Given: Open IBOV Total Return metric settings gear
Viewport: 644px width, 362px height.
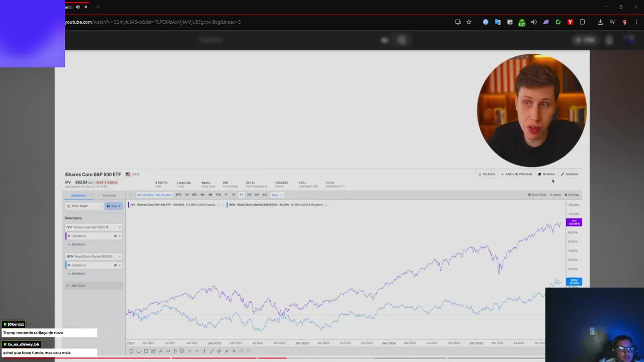Looking at the screenshot, I should pos(115,265).
